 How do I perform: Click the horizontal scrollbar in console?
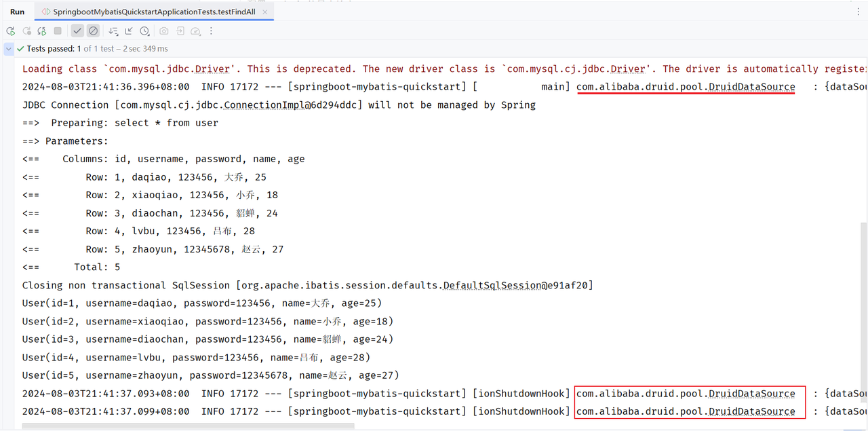coord(188,426)
